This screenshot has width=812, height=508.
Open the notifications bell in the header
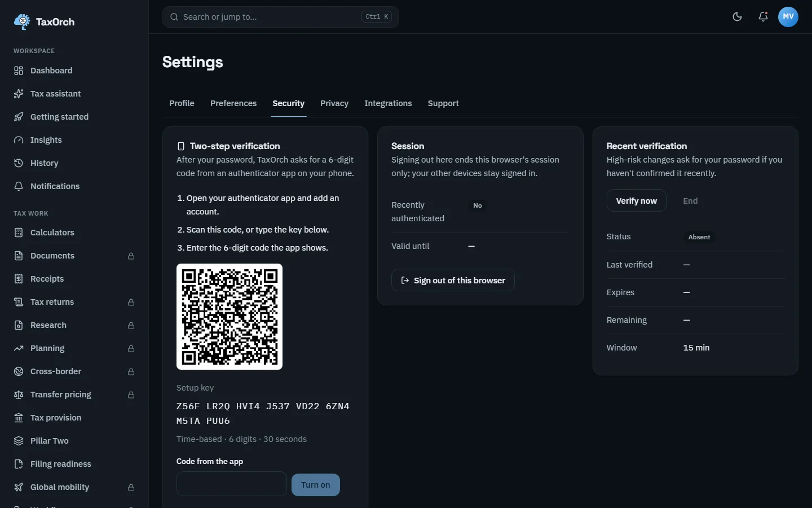(x=763, y=17)
